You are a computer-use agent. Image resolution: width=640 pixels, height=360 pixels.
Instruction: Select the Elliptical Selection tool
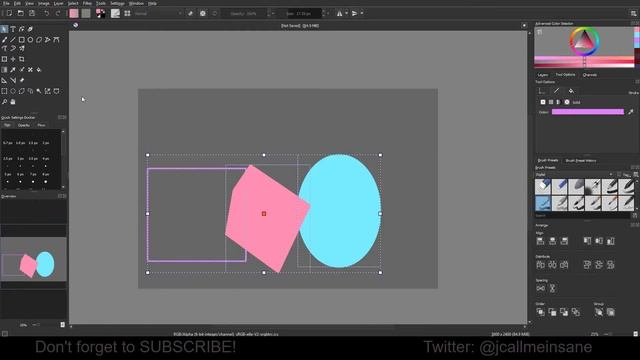(x=13, y=91)
